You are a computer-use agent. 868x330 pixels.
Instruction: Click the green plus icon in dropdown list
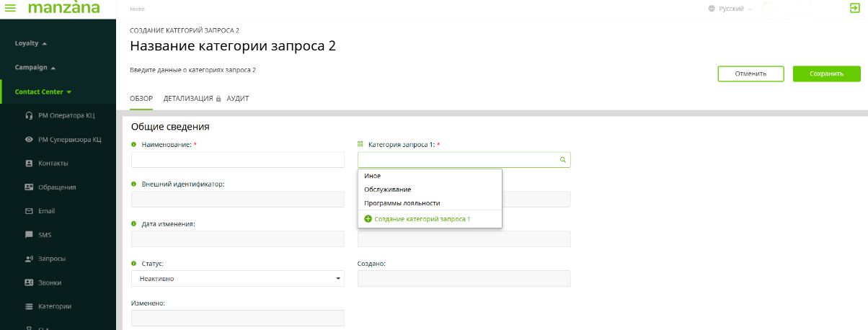click(368, 218)
